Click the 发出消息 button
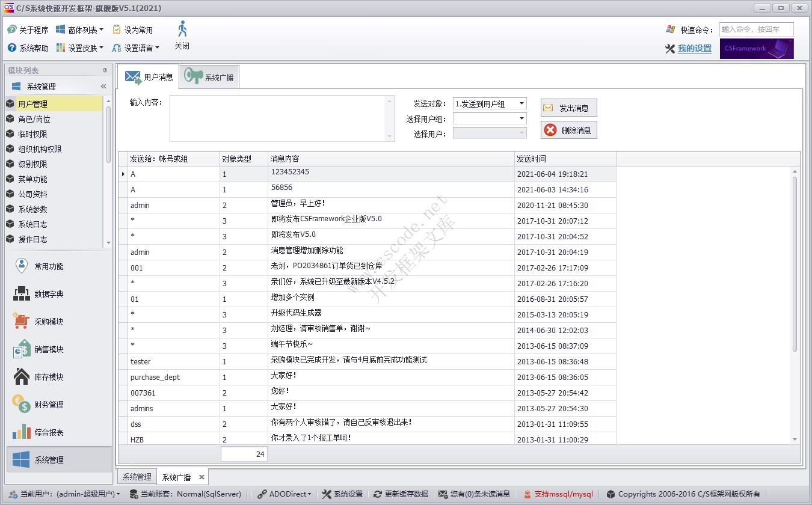 (x=568, y=108)
